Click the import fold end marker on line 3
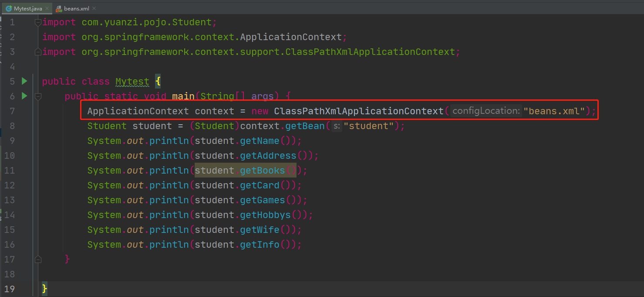 [x=38, y=52]
